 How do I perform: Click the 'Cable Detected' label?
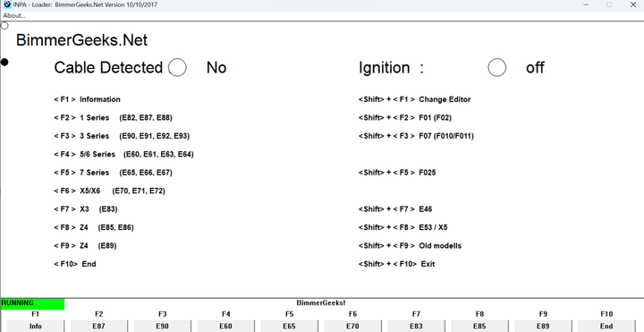tap(108, 67)
